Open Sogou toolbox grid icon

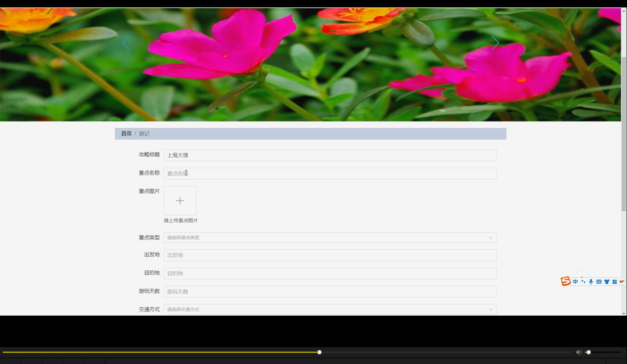615,282
